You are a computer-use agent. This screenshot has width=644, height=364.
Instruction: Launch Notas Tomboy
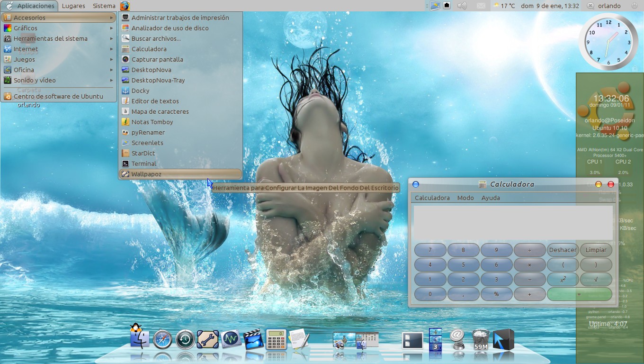(x=180, y=122)
